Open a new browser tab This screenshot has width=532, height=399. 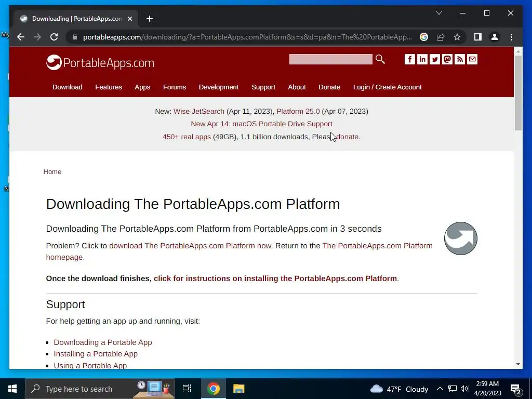[150, 19]
